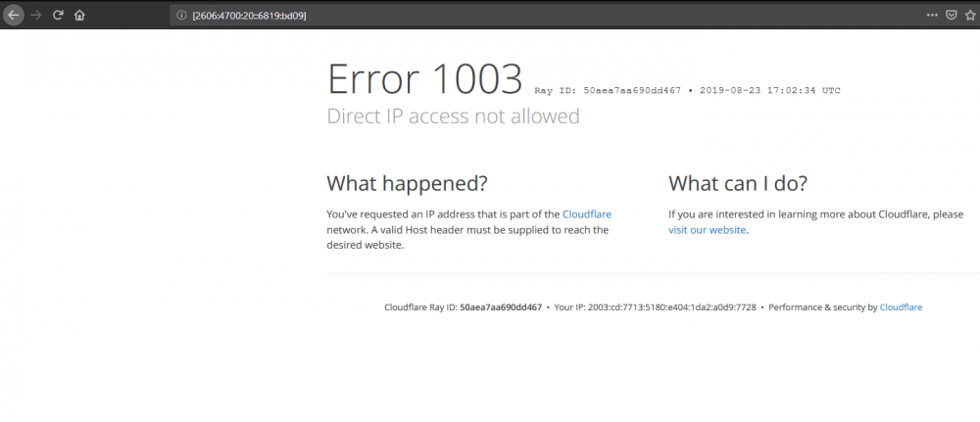Click the 'What can I do?' heading

coord(738,183)
